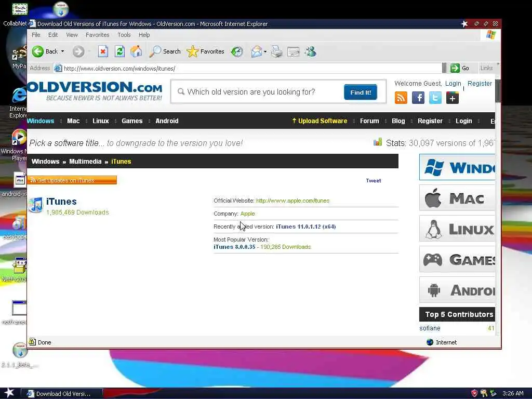Image resolution: width=532 pixels, height=399 pixels.
Task: Open the Facebook icon
Action: coord(418,98)
